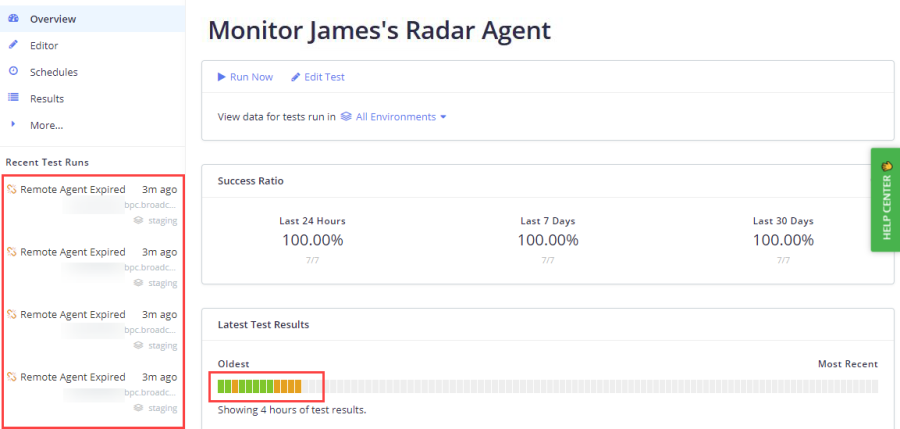The width and height of the screenshot is (900, 429).
Task: Click the Run Now play icon
Action: pyautogui.click(x=222, y=77)
